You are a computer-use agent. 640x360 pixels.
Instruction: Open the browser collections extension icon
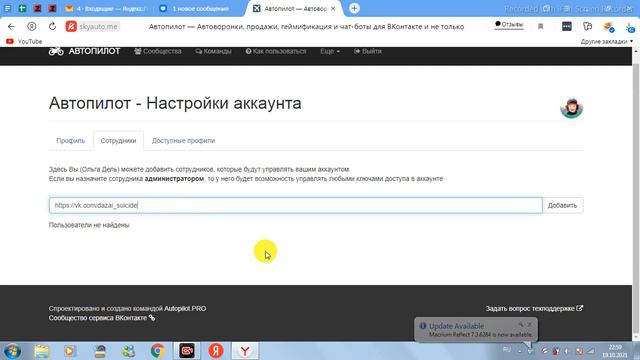587,27
